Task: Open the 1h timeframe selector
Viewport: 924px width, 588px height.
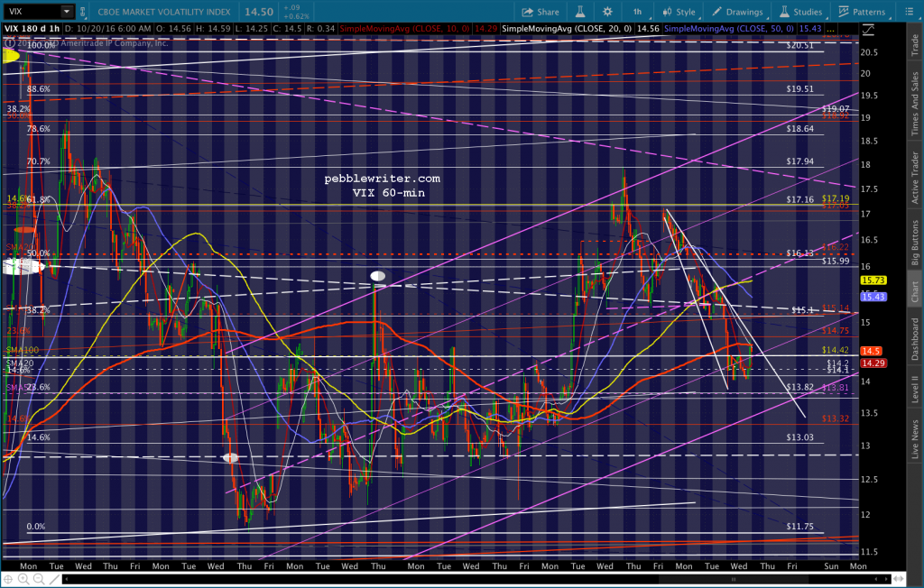Action: click(637, 12)
